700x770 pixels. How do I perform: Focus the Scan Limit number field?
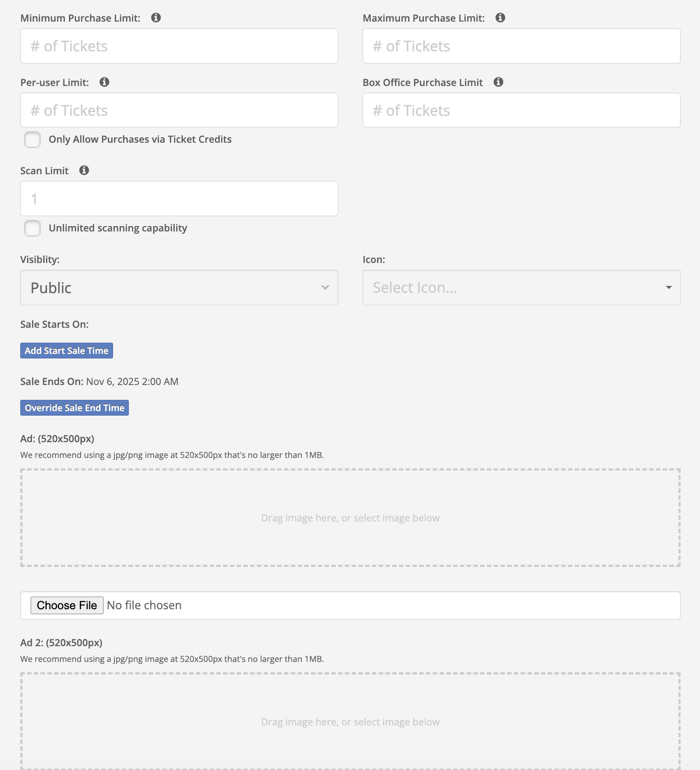click(x=179, y=199)
